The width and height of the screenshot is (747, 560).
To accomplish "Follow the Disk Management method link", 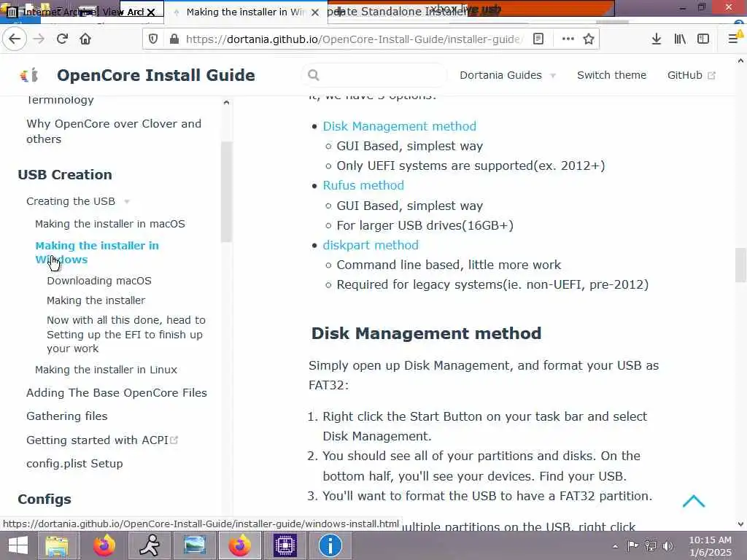I will pos(399,126).
